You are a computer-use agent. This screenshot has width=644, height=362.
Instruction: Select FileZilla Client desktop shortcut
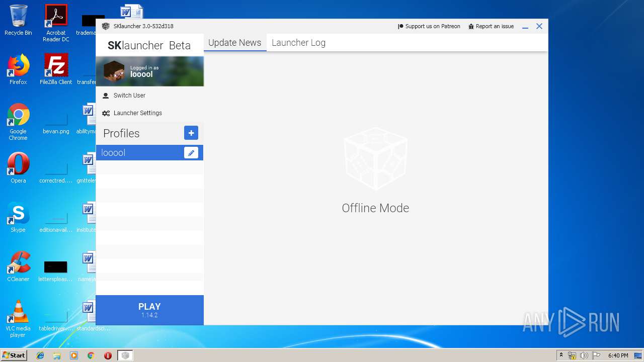[56, 69]
